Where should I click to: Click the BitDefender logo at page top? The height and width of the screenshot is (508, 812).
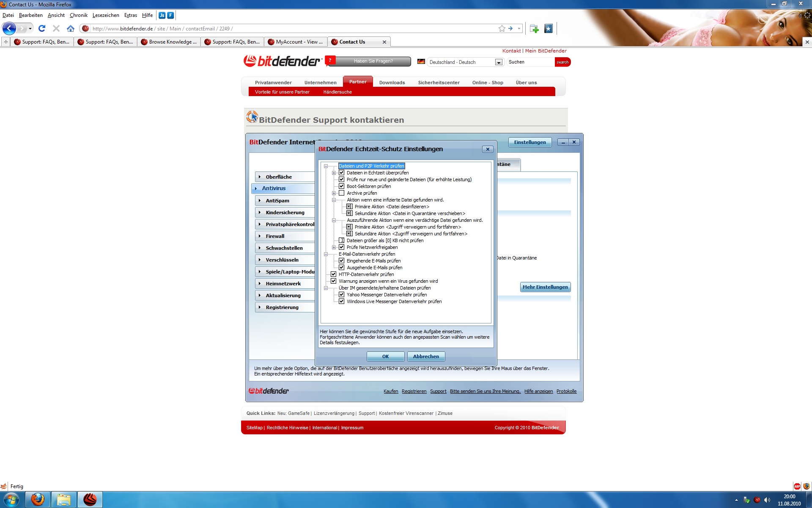283,61
